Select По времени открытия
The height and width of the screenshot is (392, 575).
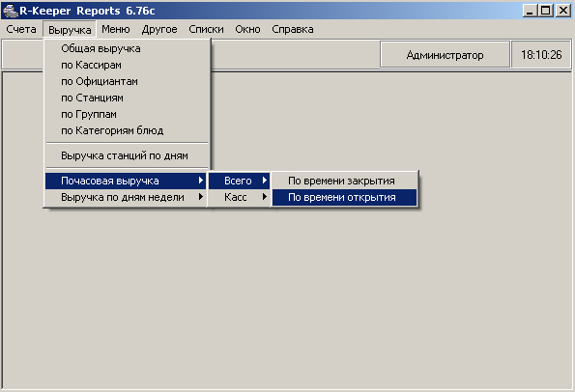(x=345, y=197)
